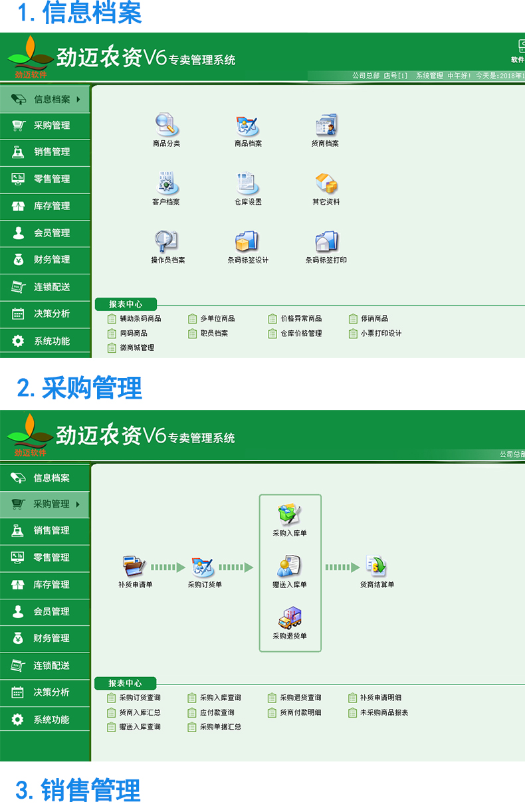525x812 pixels.
Task: Select 信息档案 in the 采购管理 screen sidebar
Action: [45, 478]
